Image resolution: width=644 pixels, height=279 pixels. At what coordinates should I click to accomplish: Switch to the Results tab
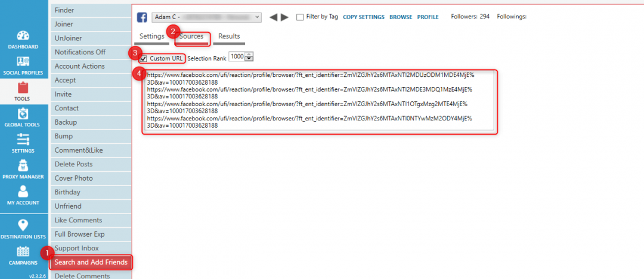pos(229,36)
